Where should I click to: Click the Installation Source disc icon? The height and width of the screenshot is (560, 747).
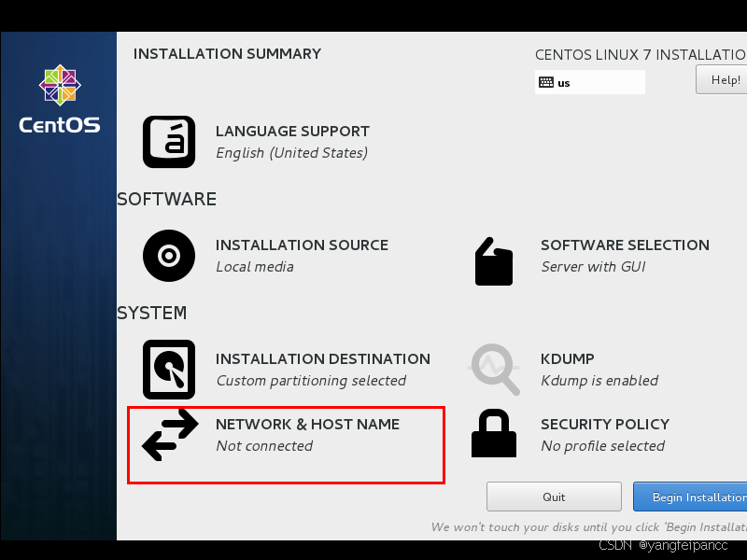point(169,256)
